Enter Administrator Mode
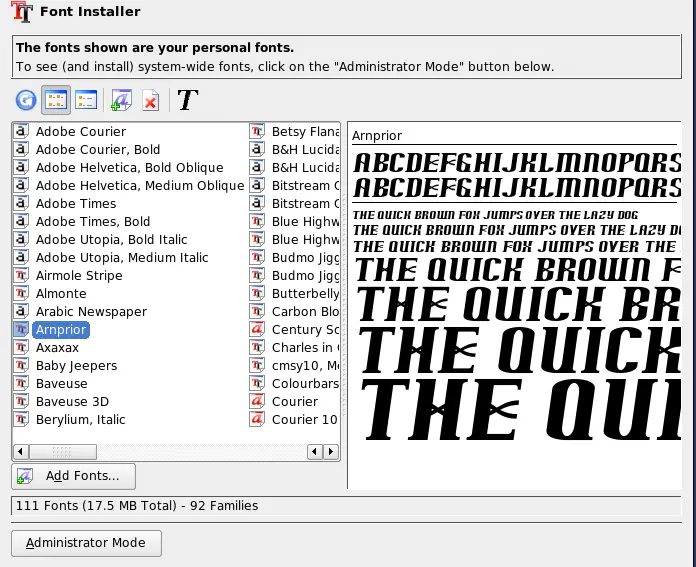This screenshot has width=696, height=567. click(x=86, y=543)
